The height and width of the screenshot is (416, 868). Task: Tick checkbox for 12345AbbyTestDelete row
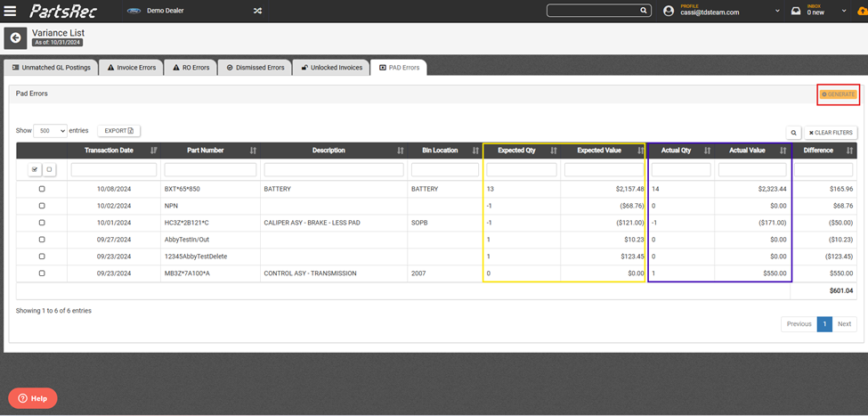click(x=42, y=257)
